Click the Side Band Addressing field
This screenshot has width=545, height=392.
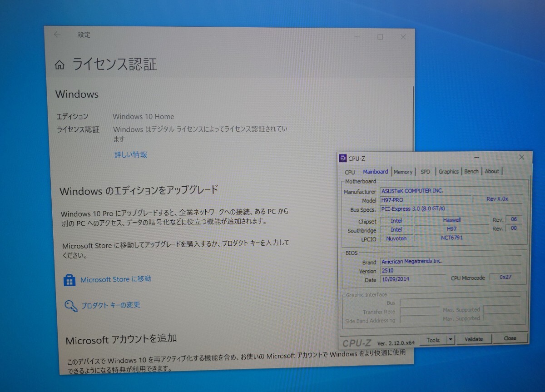click(x=420, y=320)
